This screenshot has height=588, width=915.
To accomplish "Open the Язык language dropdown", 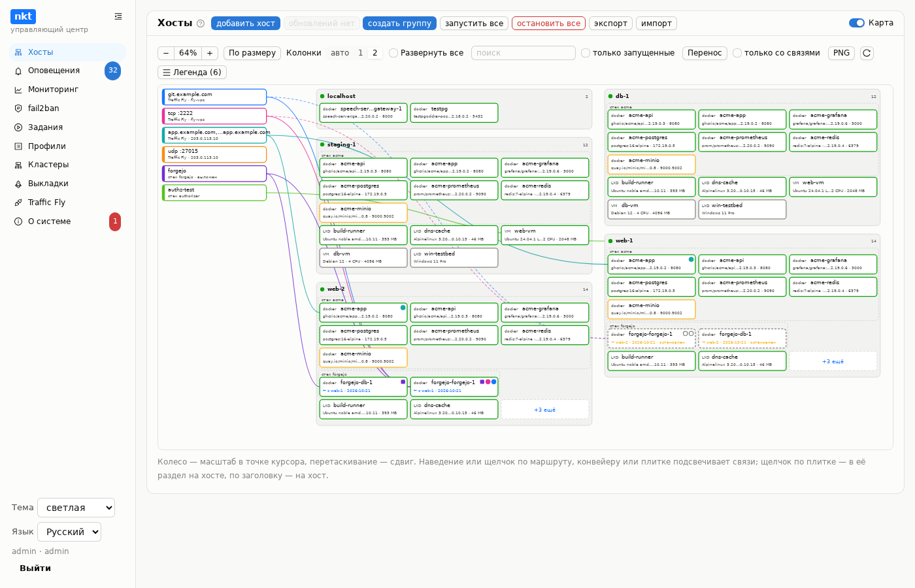I will tap(69, 532).
